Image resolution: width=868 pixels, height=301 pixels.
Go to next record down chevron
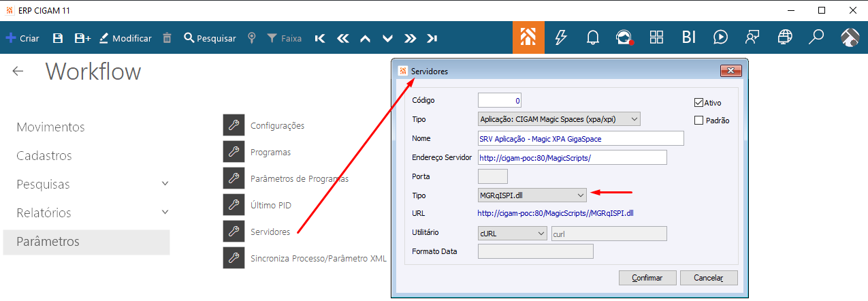(x=387, y=38)
